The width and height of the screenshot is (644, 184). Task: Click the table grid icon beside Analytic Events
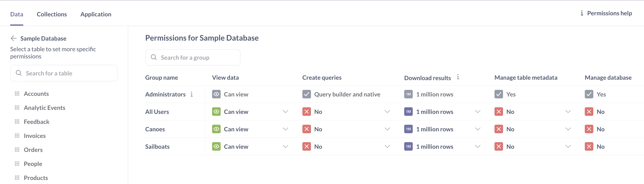(x=17, y=108)
